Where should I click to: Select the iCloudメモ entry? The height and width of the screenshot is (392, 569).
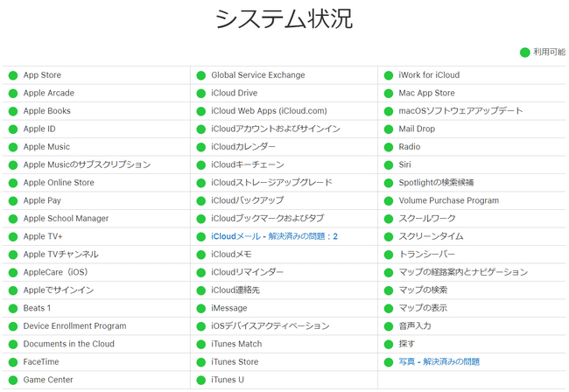click(231, 255)
